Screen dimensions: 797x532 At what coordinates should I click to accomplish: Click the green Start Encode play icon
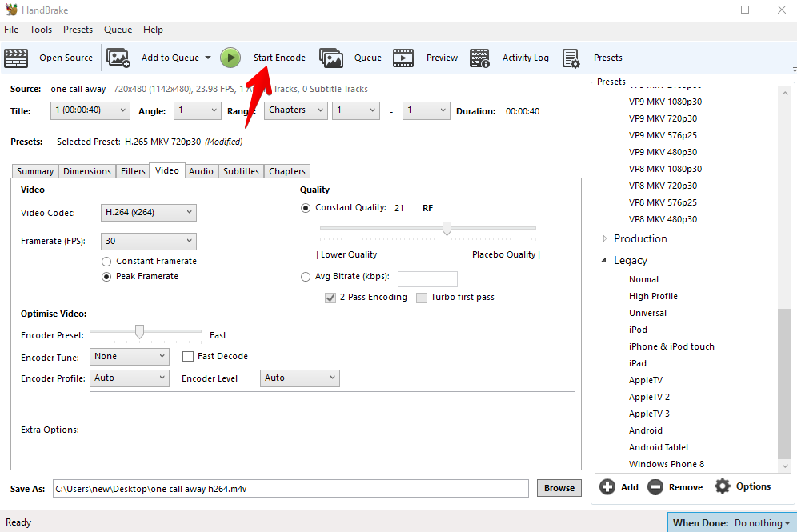[x=230, y=58]
